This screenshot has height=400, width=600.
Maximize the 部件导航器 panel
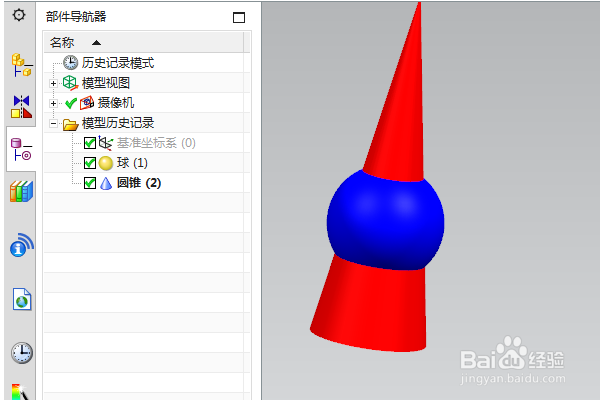tap(239, 17)
